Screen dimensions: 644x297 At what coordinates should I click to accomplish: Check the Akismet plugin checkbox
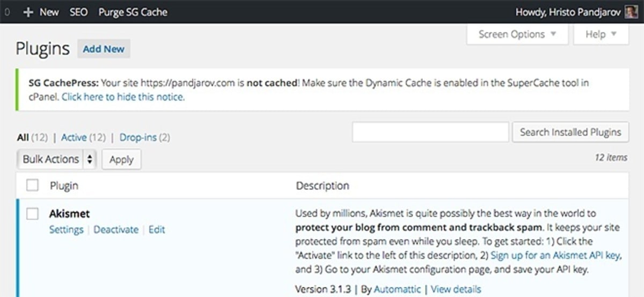click(33, 213)
